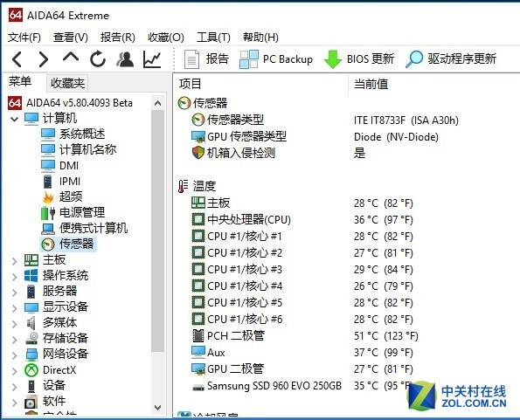
Task: Expand the 主板 tree node
Action: (14, 261)
